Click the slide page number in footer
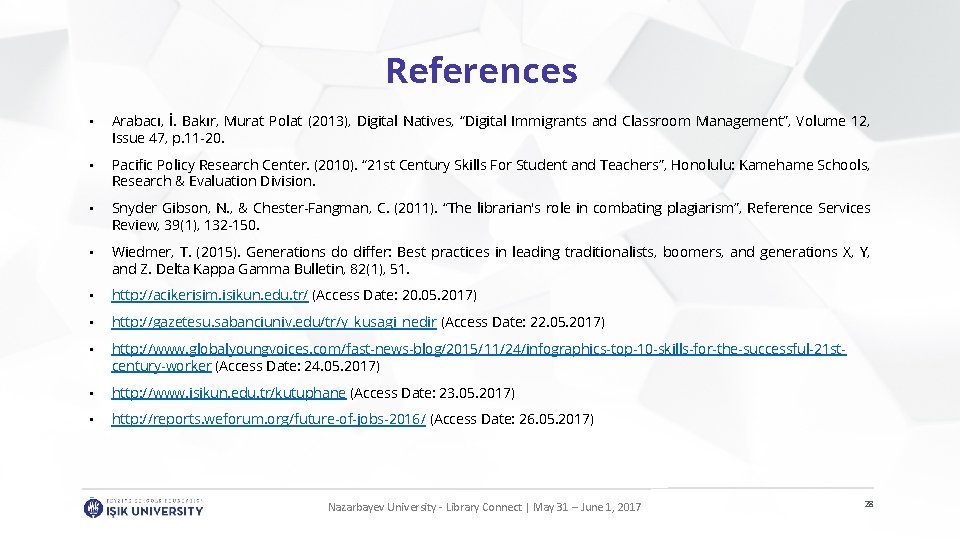The width and height of the screenshot is (960, 540). [868, 504]
